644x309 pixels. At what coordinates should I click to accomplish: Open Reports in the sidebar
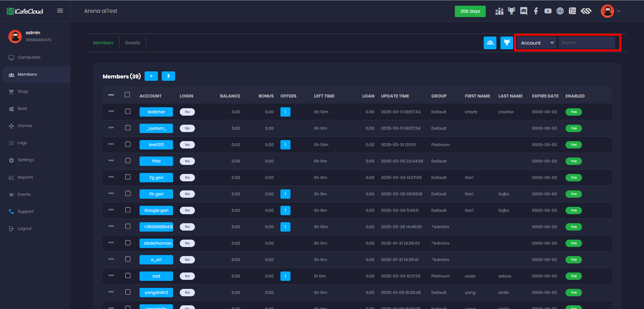(25, 177)
